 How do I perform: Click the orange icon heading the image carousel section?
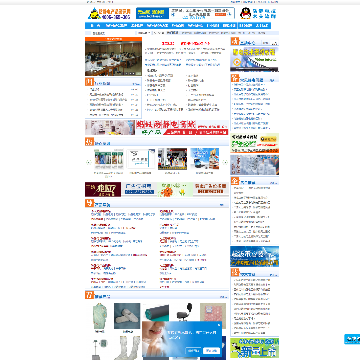pyautogui.click(x=89, y=142)
